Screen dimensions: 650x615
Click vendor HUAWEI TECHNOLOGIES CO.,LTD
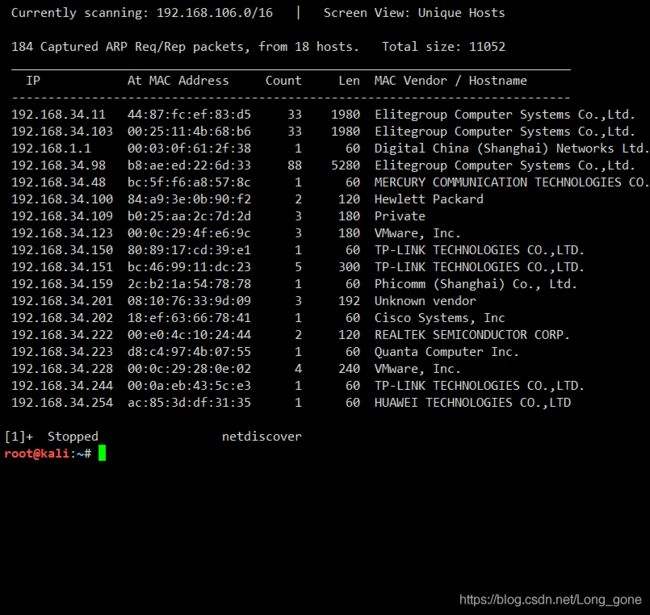473,403
